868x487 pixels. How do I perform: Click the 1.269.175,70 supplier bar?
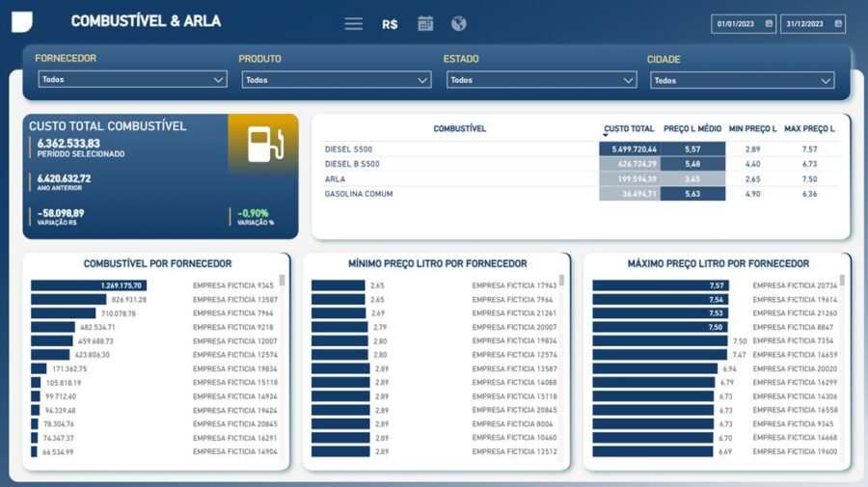[x=89, y=285]
